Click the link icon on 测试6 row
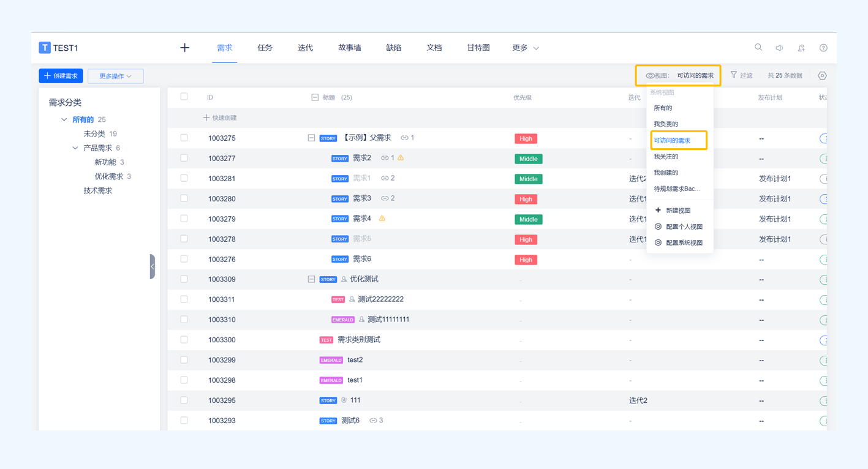Screen dimensions: 868x469 coord(373,421)
